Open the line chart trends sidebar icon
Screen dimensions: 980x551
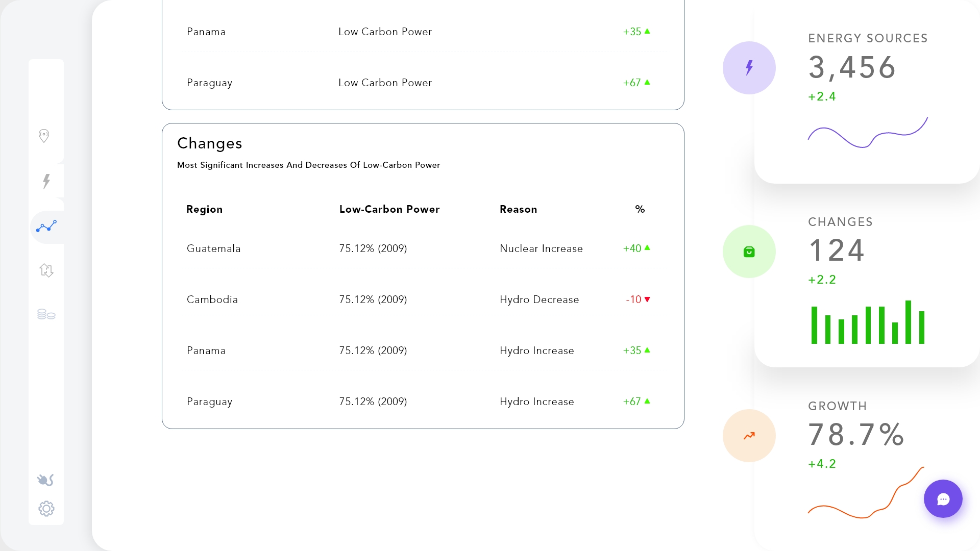pyautogui.click(x=46, y=227)
